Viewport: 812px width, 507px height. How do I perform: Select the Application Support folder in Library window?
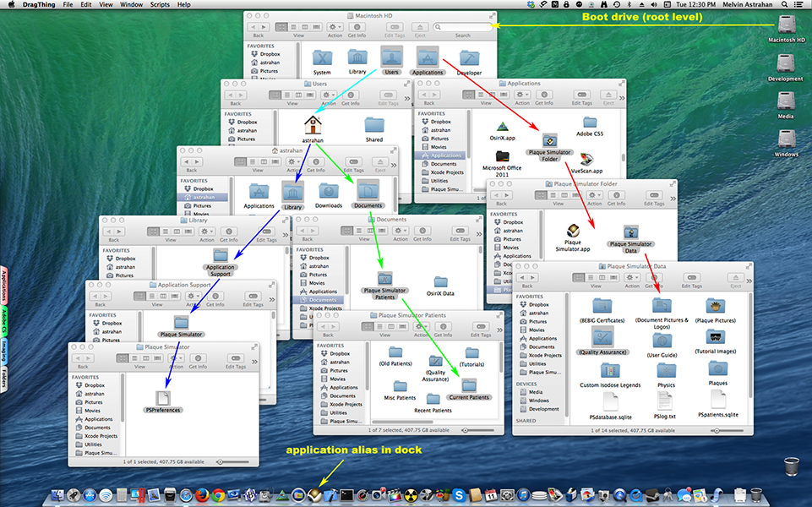pos(221,255)
